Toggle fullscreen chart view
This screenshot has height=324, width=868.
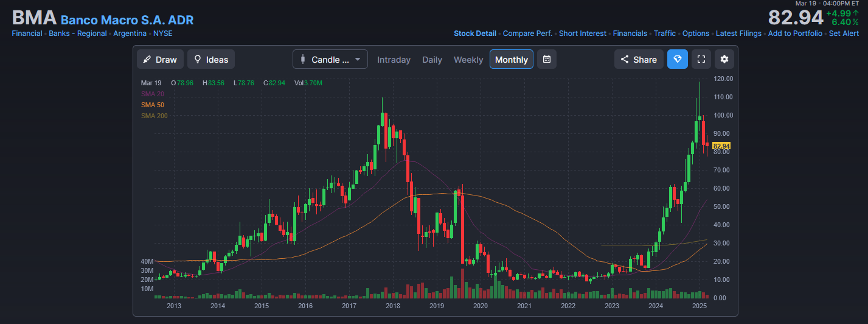coord(701,59)
